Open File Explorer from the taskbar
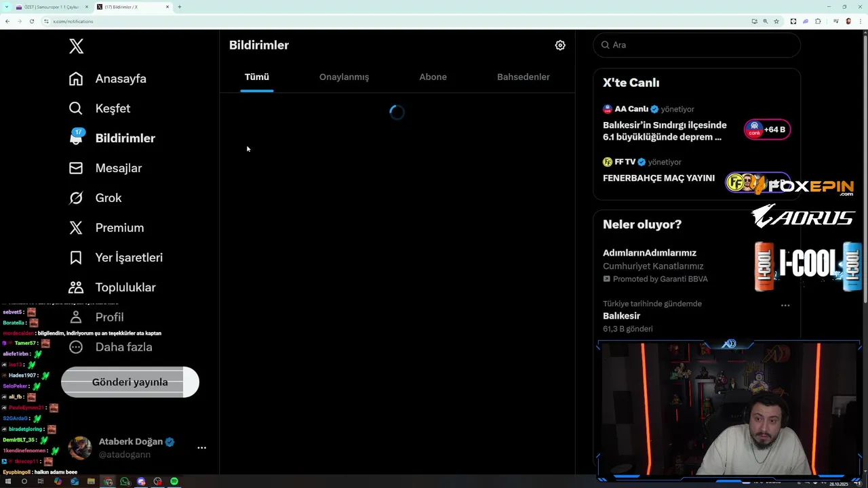 [x=91, y=481]
